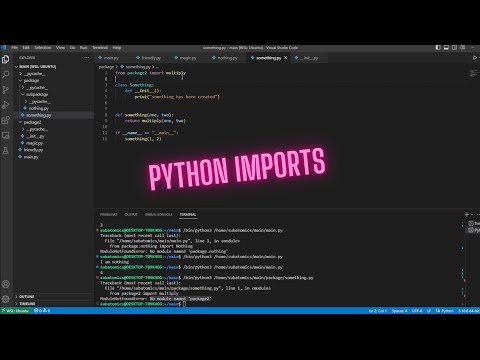Open nothing.py in the explorer tree

click(54, 108)
